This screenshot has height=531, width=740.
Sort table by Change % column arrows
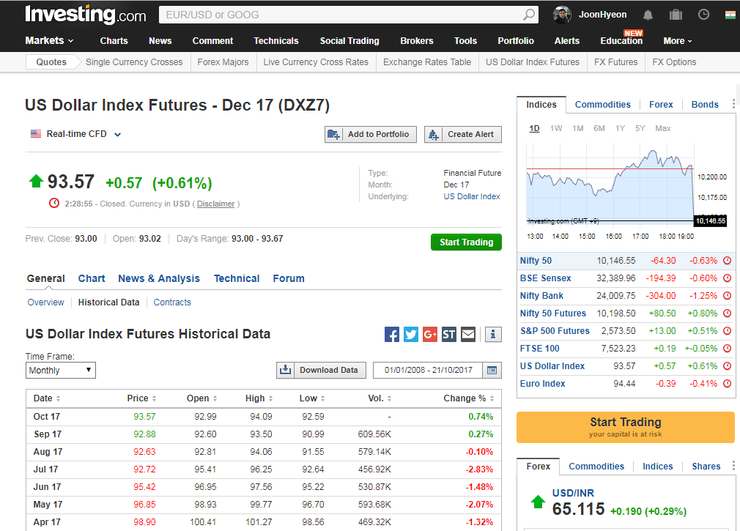coord(492,399)
